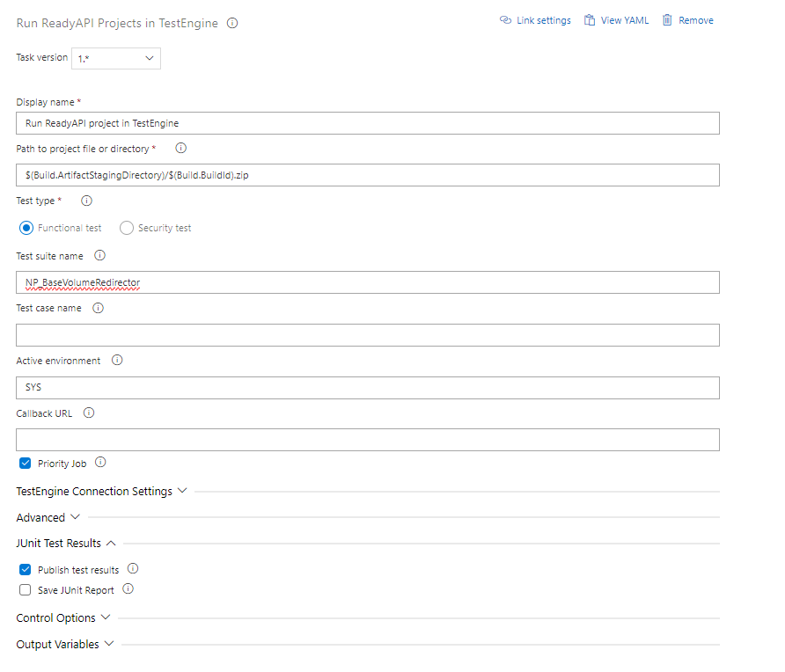
Task: Click info icon beside task title
Action: pos(232,24)
